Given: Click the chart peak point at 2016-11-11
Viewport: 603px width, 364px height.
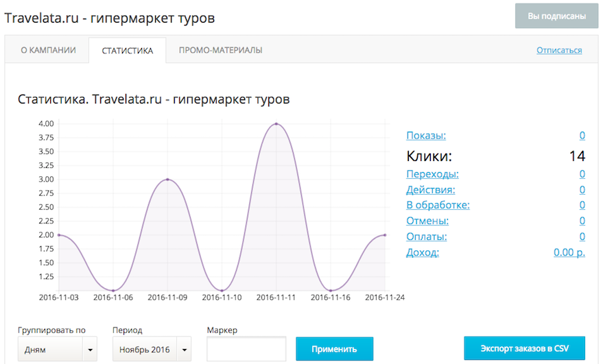Looking at the screenshot, I should point(276,124).
